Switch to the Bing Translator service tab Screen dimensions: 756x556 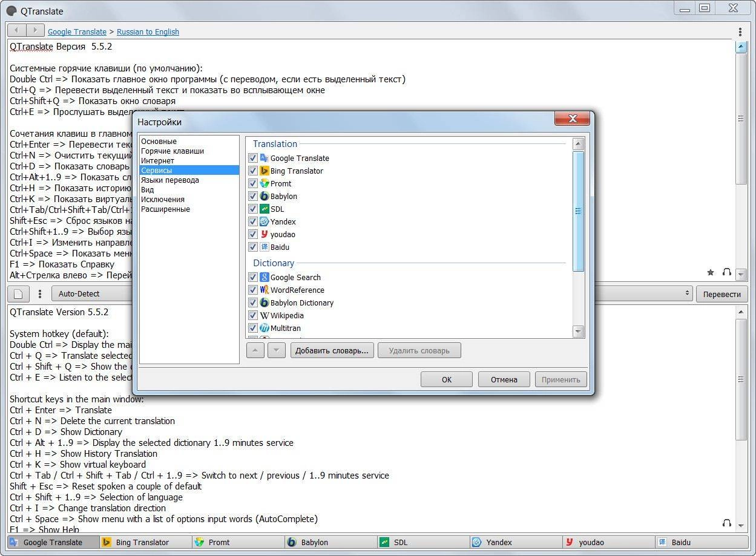pyautogui.click(x=145, y=542)
